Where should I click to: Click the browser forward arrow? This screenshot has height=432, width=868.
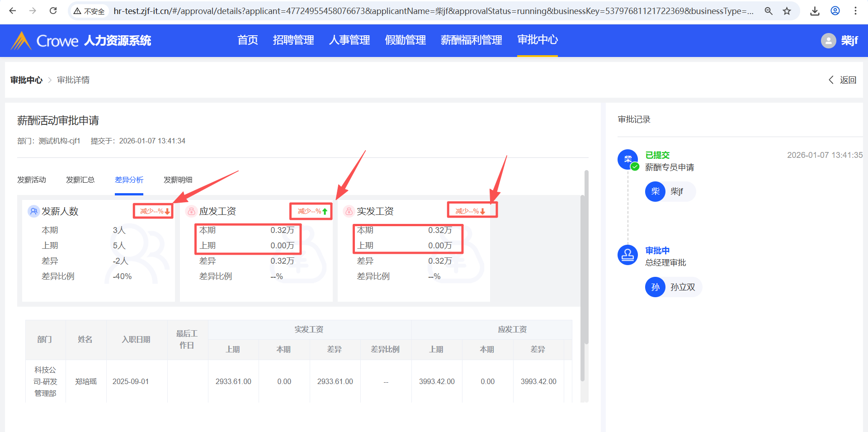(33, 11)
